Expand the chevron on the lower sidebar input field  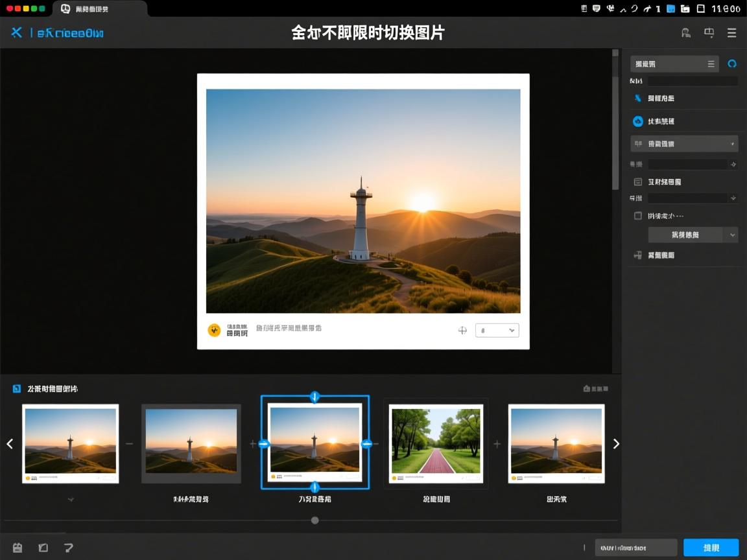pos(733,197)
